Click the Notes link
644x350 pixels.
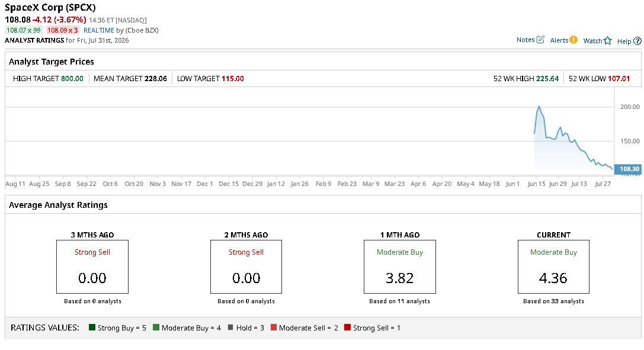pyautogui.click(x=526, y=40)
